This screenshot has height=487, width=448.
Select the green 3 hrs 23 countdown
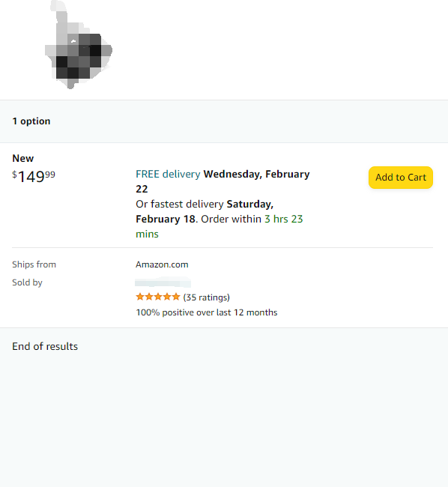click(283, 219)
